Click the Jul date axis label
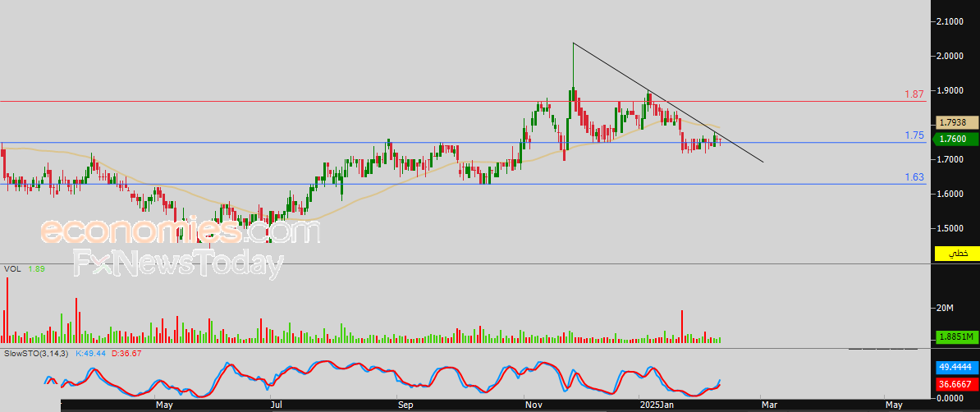Viewport: 980px width, 412px height. (x=277, y=405)
